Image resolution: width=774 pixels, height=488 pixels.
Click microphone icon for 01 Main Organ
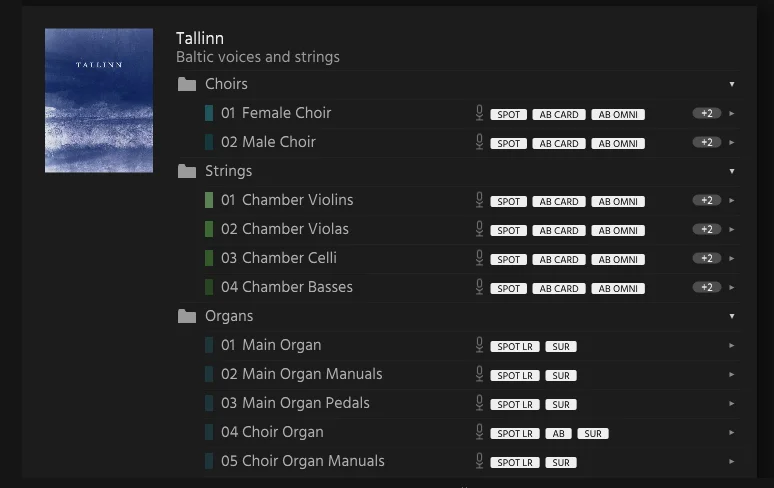479,345
